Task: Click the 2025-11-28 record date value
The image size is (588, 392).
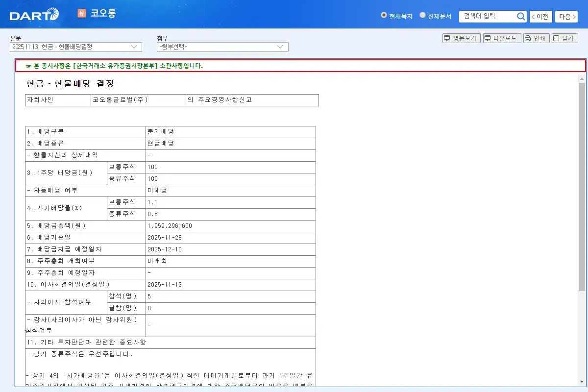Action: pos(164,238)
